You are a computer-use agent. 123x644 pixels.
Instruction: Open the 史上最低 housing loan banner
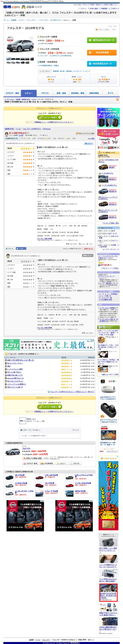point(49,345)
